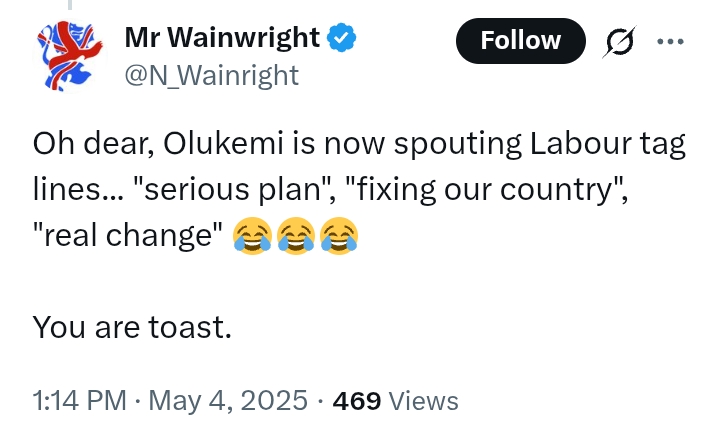Click the thread connector line above avatar
The width and height of the screenshot is (720, 431).
click(x=70, y=5)
